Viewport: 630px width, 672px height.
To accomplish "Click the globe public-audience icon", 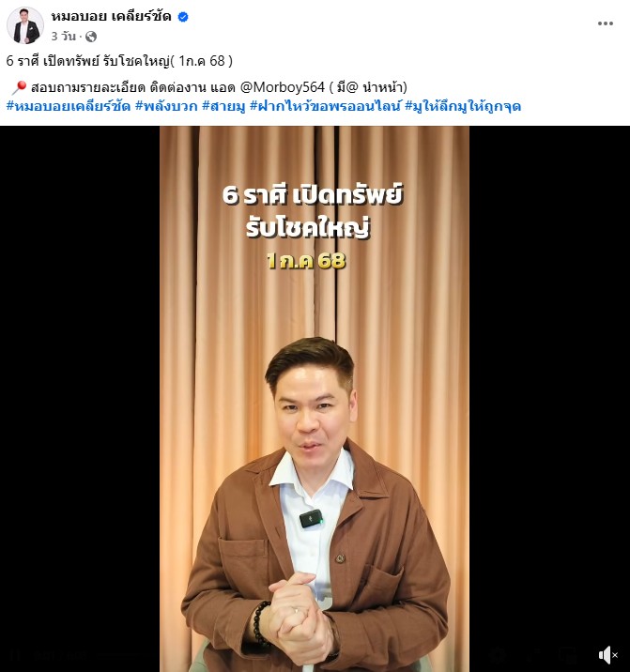I will point(91,37).
